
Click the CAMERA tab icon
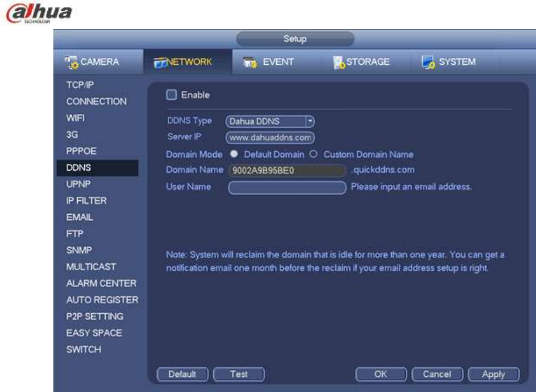pos(71,62)
